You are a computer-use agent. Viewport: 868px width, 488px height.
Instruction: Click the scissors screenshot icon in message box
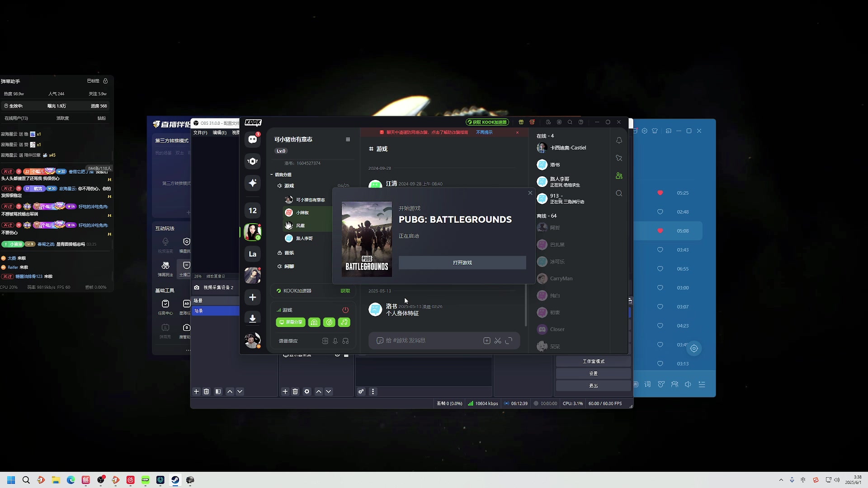[x=498, y=341]
